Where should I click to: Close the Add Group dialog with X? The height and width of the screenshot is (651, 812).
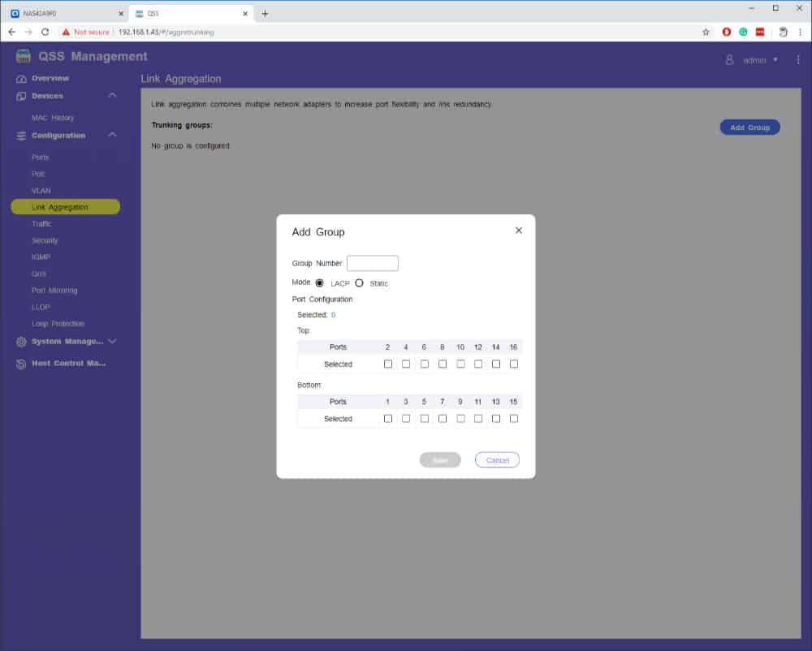click(519, 231)
